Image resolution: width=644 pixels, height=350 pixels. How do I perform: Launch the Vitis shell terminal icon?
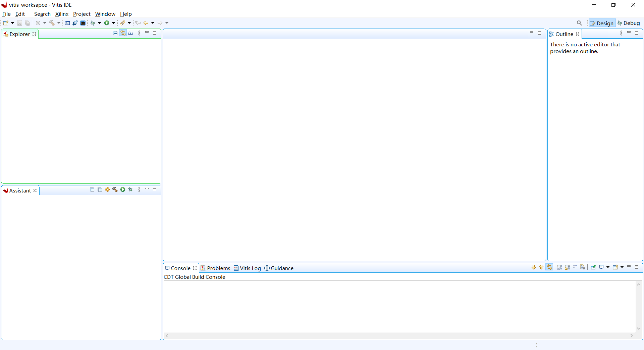(83, 23)
